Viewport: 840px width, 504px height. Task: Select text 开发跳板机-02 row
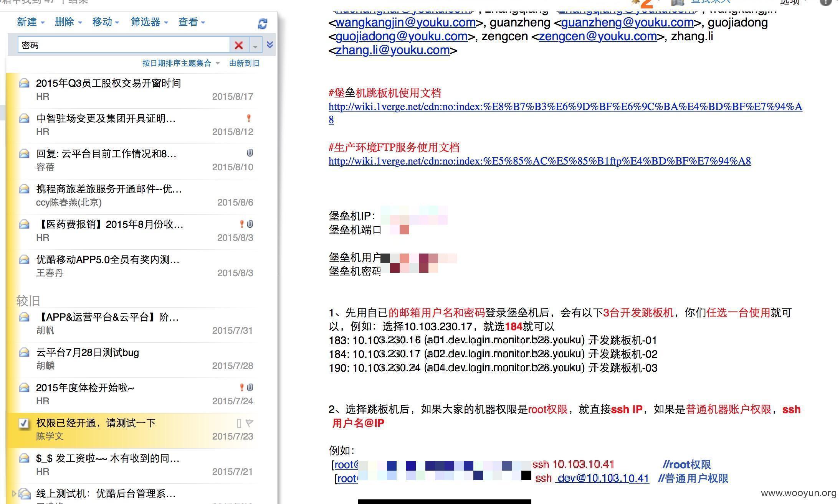pyautogui.click(x=493, y=354)
